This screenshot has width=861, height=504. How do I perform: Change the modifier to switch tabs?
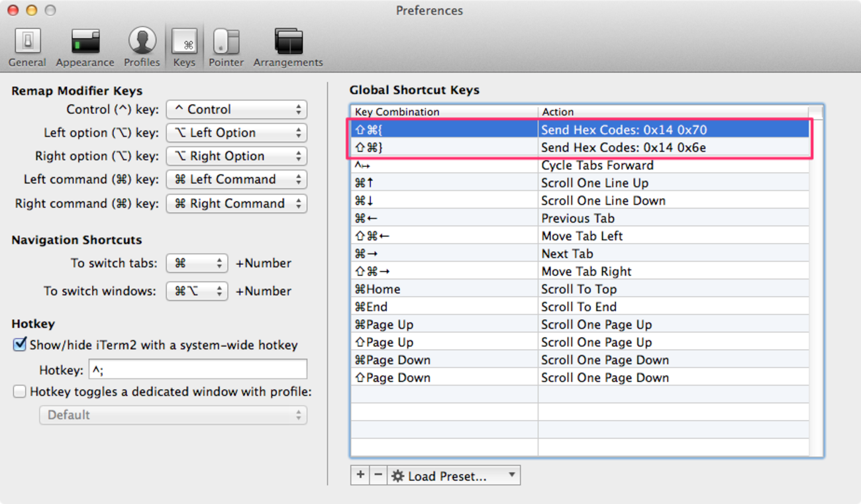197,264
